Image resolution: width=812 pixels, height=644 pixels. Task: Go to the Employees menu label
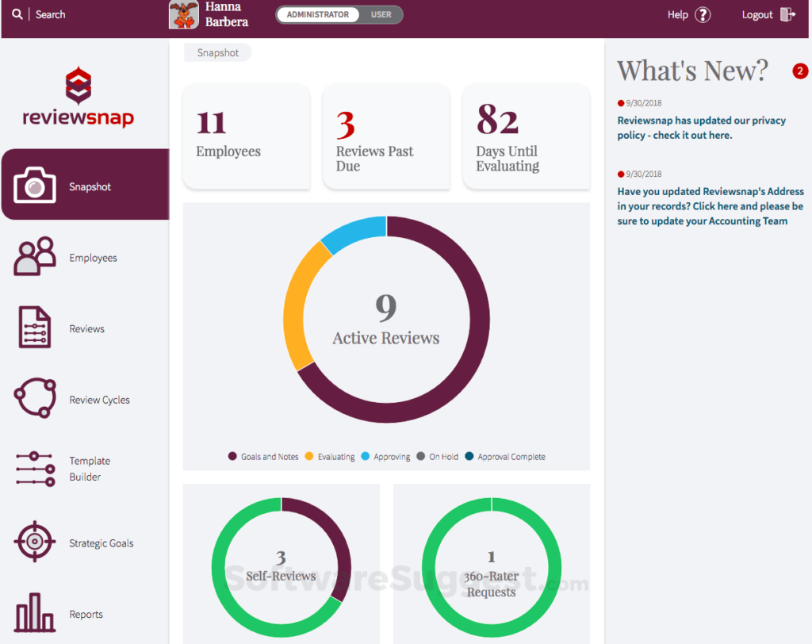point(94,258)
